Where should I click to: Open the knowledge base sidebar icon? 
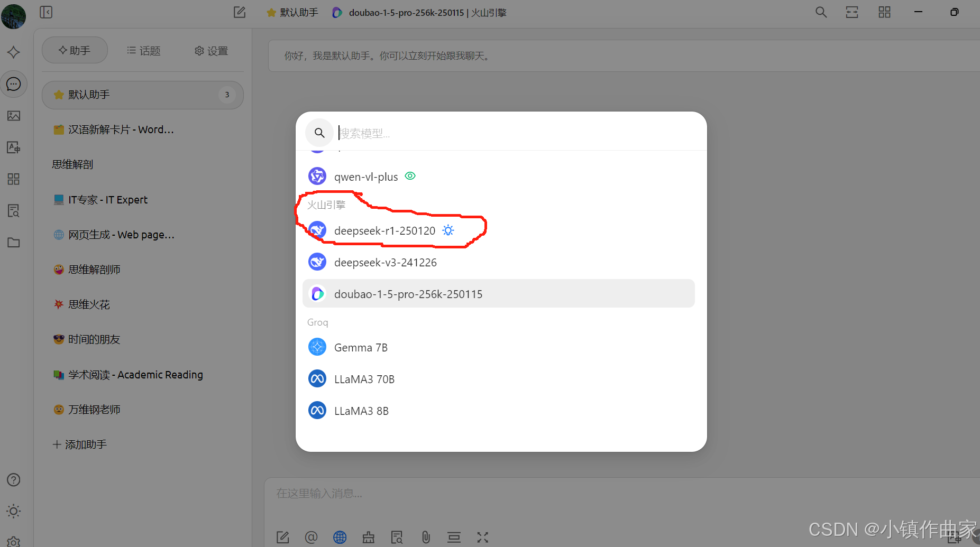(14, 211)
